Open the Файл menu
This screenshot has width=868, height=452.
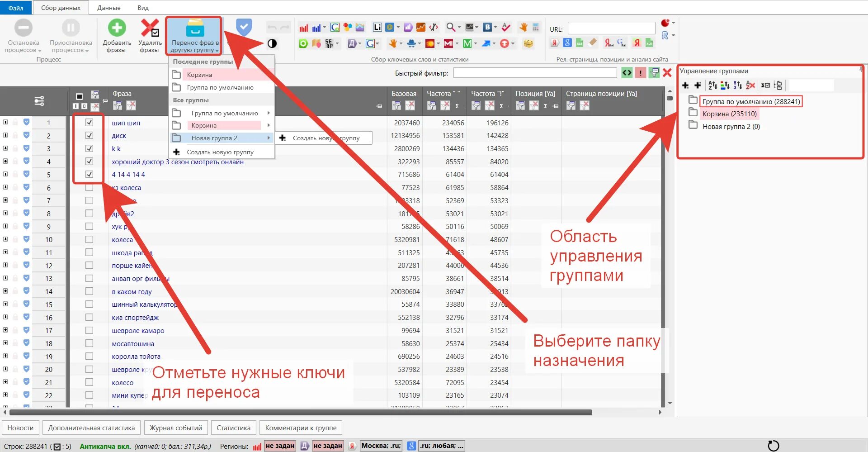[x=16, y=8]
